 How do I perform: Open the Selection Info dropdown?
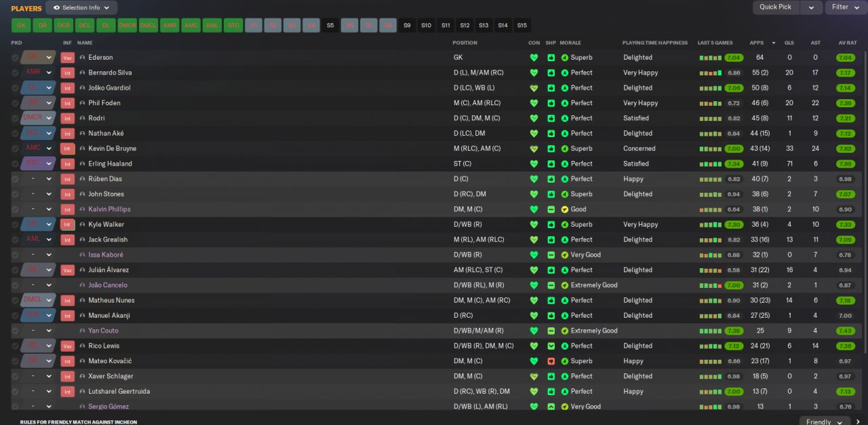81,7
